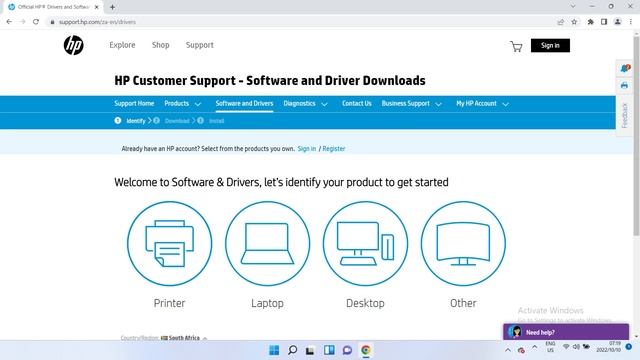640x360 pixels.
Task: Click the HP logo
Action: coord(74,45)
